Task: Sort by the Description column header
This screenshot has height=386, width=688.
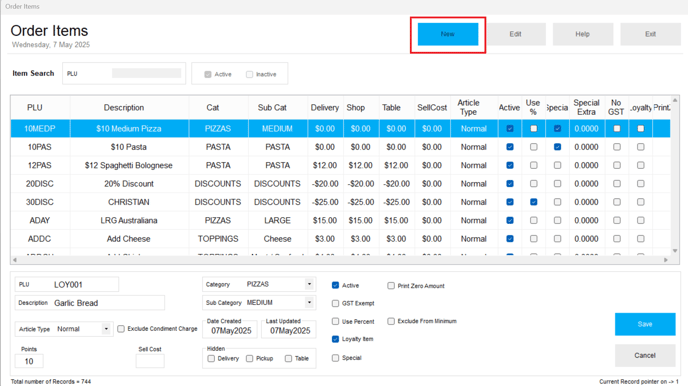Action: pos(124,107)
